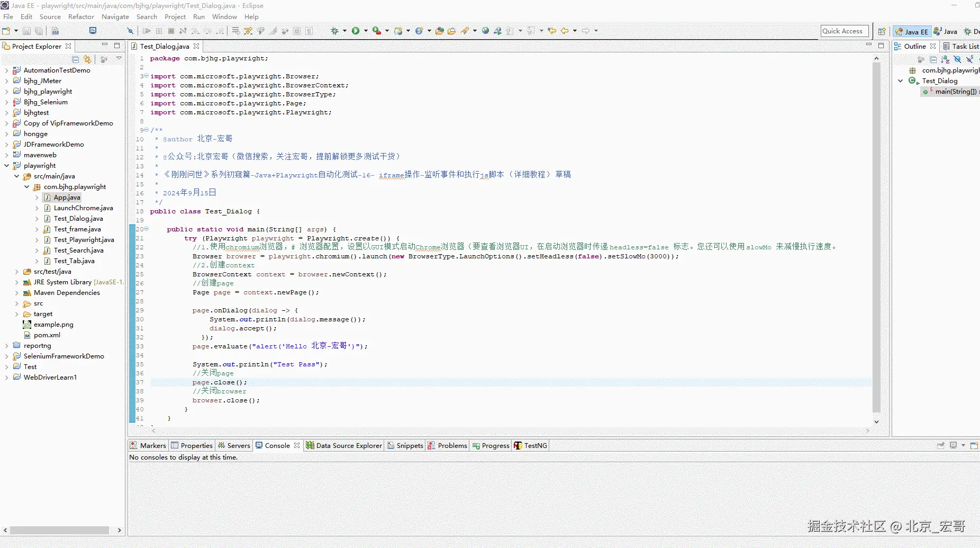This screenshot has width=980, height=548.
Task: Minimize the Project Explorer view
Action: [105, 46]
